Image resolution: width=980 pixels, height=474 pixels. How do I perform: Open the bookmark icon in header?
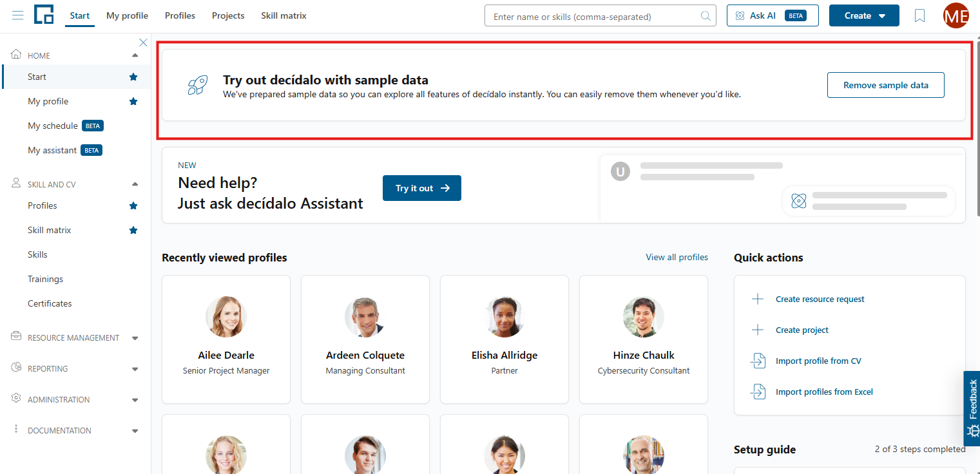point(919,15)
